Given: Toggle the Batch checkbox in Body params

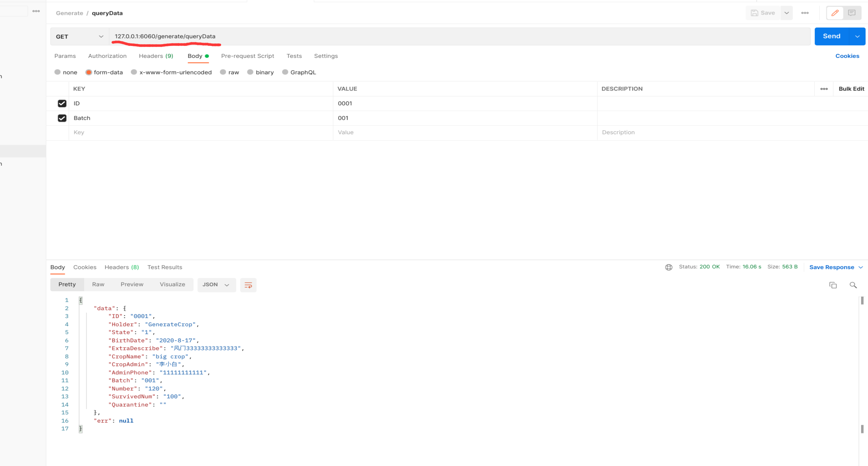Looking at the screenshot, I should pos(62,118).
